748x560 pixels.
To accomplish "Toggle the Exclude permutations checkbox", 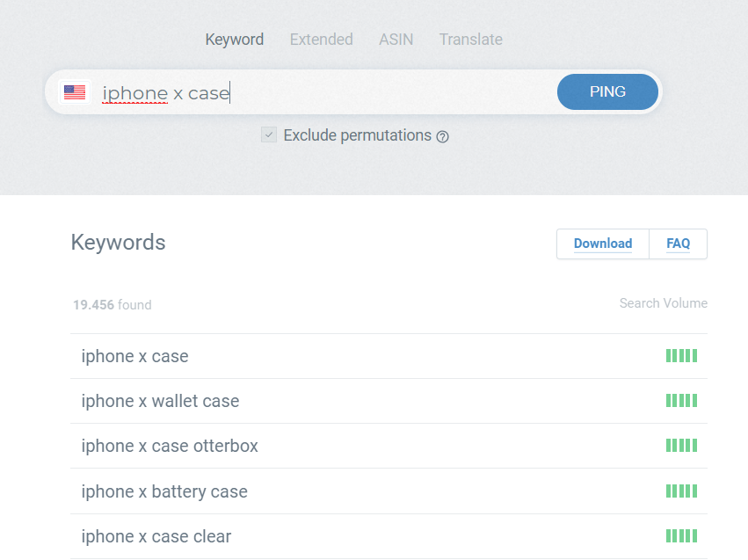I will pyautogui.click(x=269, y=135).
